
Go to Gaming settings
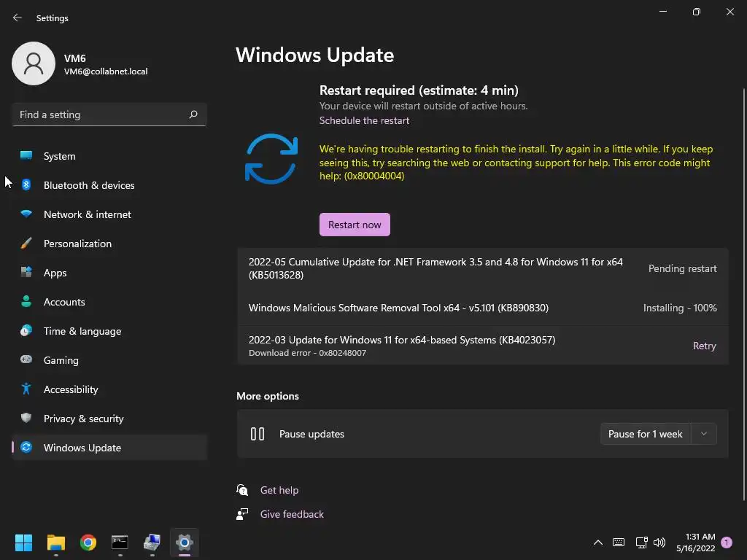coord(109,360)
